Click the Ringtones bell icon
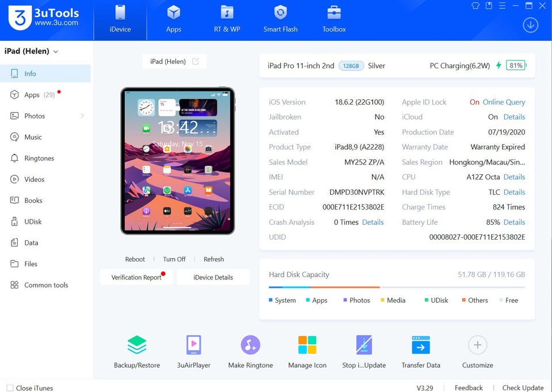The height and width of the screenshot is (392, 552). (x=14, y=158)
